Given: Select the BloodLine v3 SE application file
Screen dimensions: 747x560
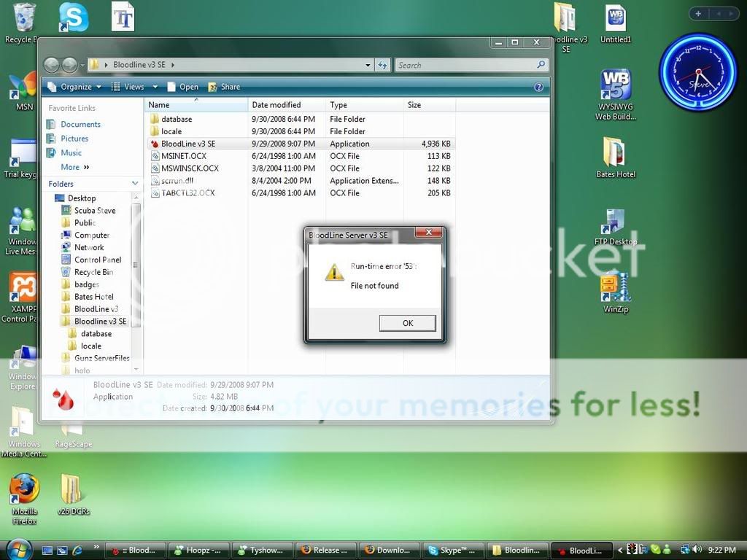Looking at the screenshot, I should click(300, 144).
